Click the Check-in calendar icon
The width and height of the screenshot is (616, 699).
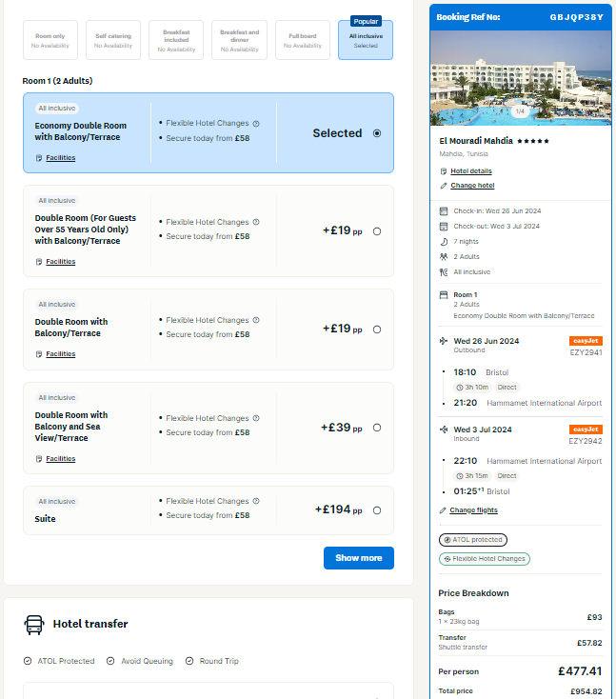pos(444,210)
